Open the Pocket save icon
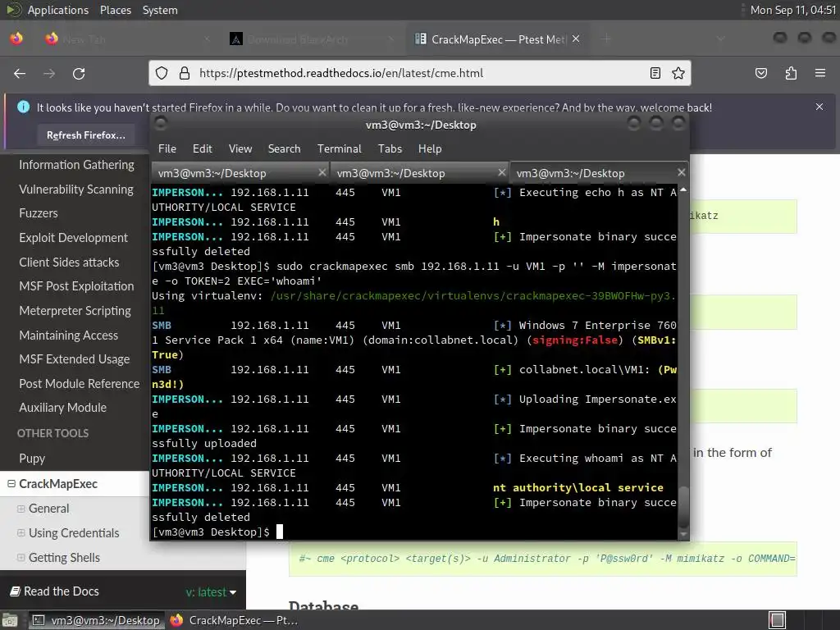 point(761,73)
